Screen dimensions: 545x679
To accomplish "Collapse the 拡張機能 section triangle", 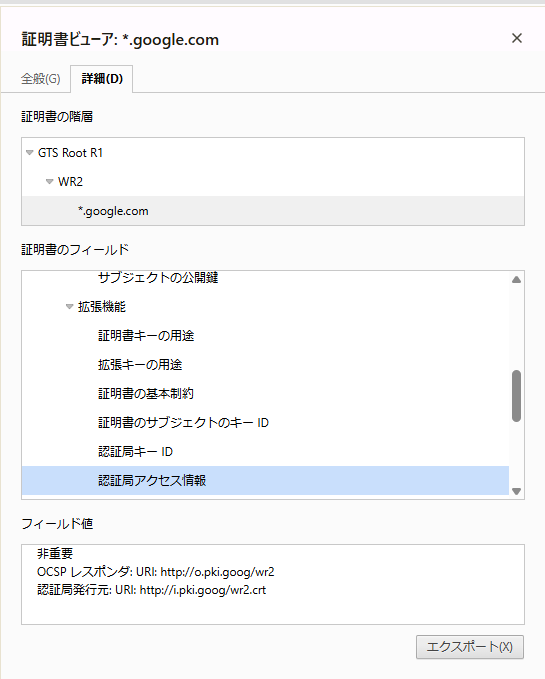I will point(69,307).
